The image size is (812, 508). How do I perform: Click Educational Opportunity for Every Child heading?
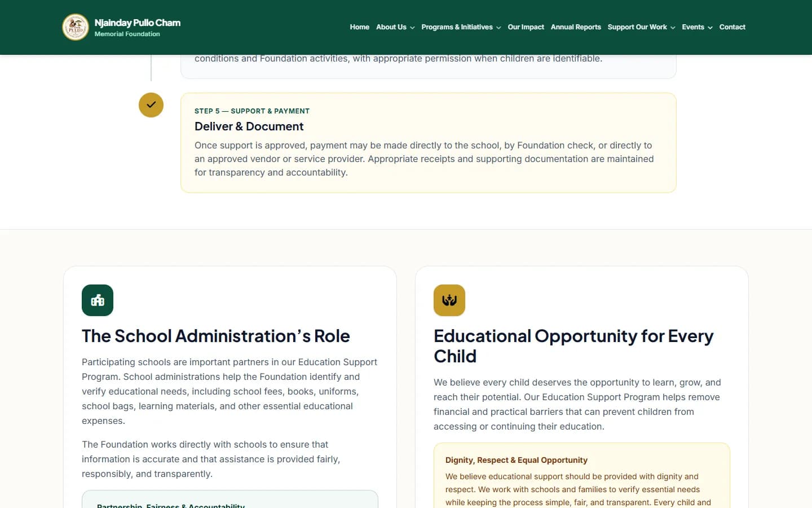pyautogui.click(x=573, y=346)
